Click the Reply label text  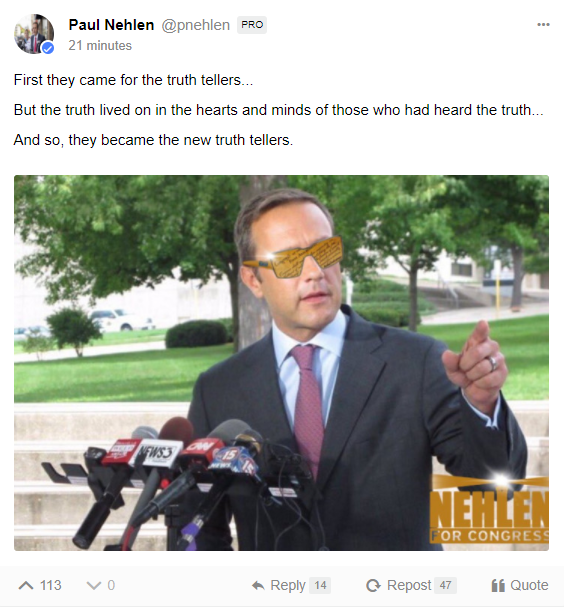[288, 585]
